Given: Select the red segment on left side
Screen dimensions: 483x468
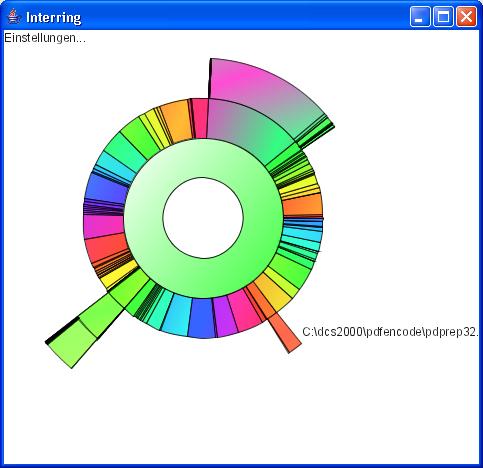Looking at the screenshot, I should (x=106, y=247).
